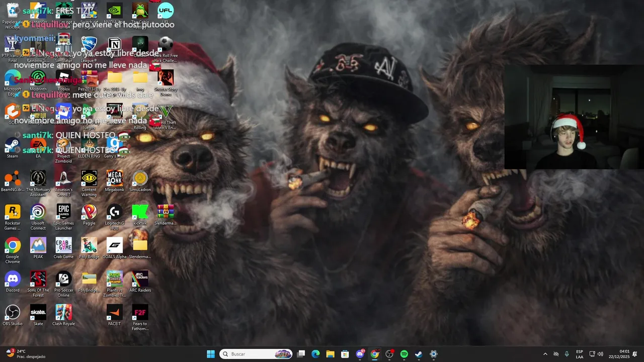This screenshot has width=644, height=362.
Task: Open network and volume quick settings
Action: 596,354
